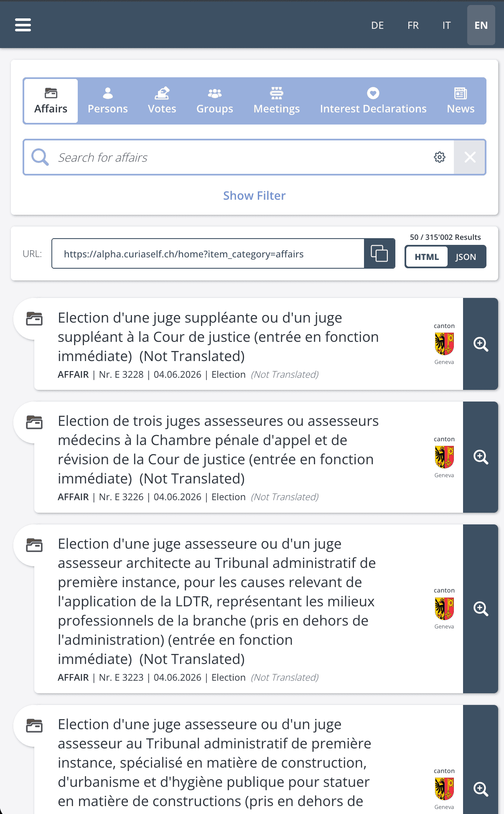Open the Meetings tab
The height and width of the screenshot is (814, 504).
click(277, 101)
